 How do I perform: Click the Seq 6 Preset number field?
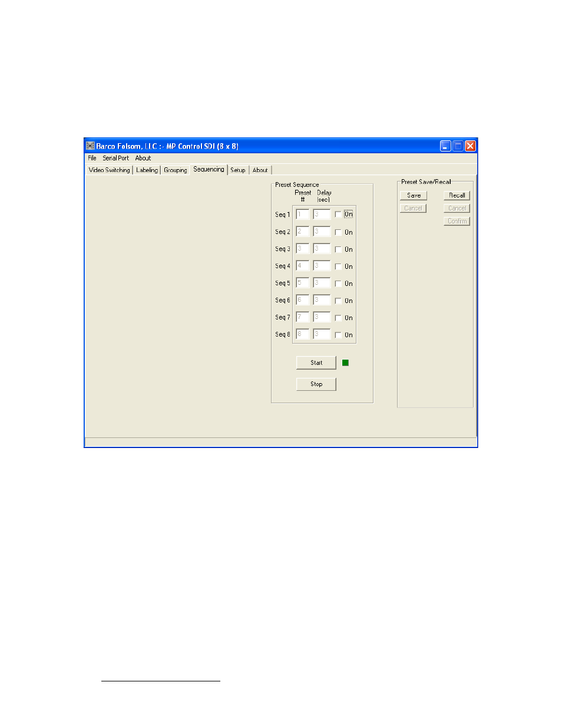pyautogui.click(x=302, y=299)
